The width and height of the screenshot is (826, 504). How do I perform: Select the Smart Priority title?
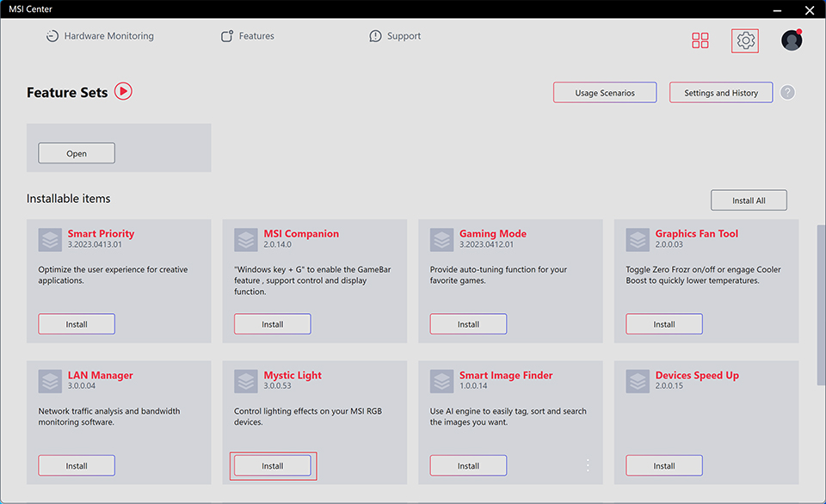coord(101,233)
